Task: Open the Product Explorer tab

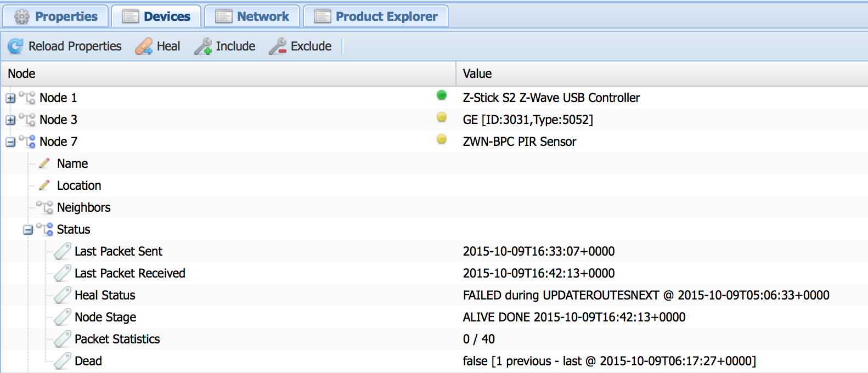Action: pos(376,16)
